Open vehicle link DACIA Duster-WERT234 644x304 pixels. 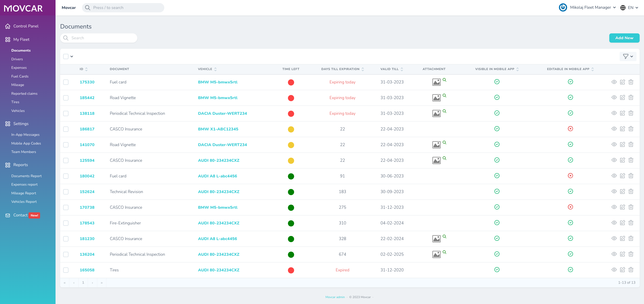click(222, 113)
